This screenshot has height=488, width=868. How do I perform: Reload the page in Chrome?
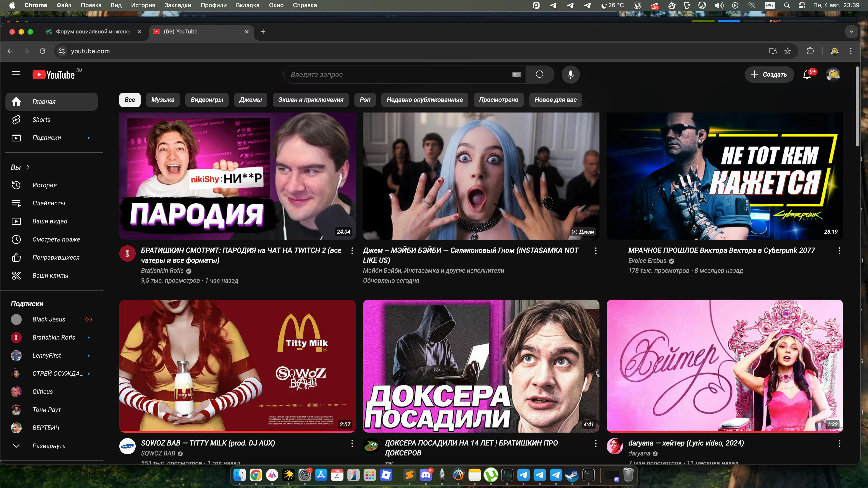coord(42,51)
